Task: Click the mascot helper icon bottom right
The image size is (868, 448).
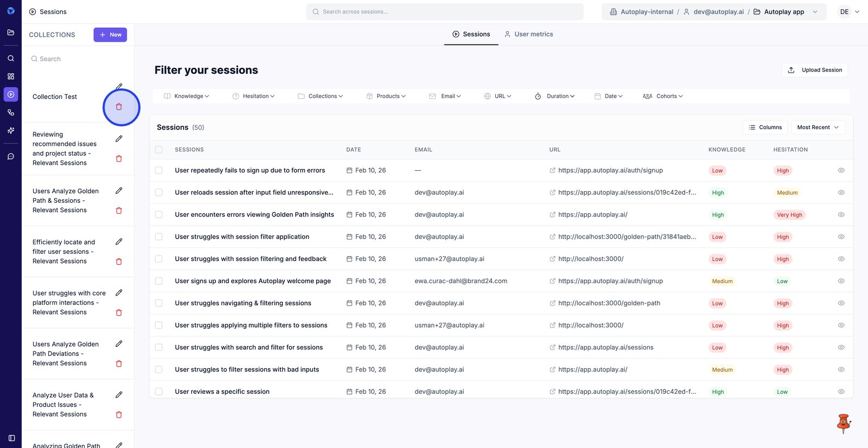Action: [x=843, y=423]
